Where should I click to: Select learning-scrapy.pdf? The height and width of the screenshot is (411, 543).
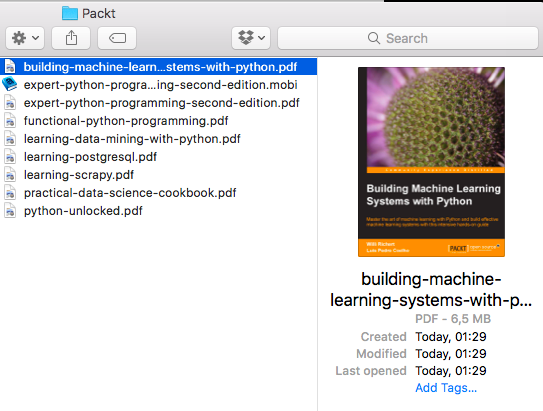pos(158,175)
